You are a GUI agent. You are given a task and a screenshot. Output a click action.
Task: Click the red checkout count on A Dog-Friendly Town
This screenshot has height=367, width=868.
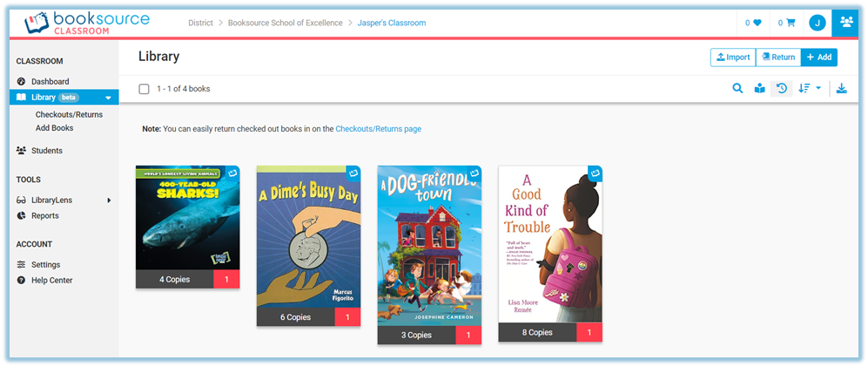point(468,335)
